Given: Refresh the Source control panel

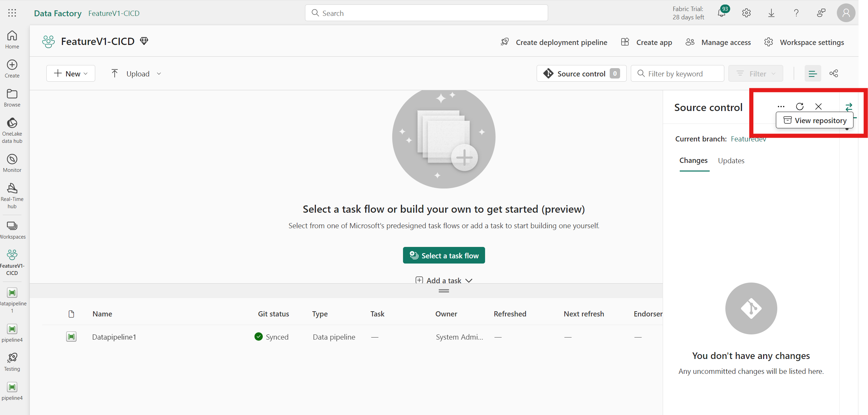Looking at the screenshot, I should (800, 107).
